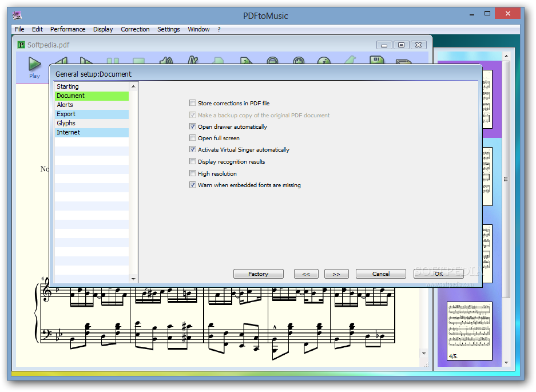Turn on High resolution option
The width and height of the screenshot is (536, 392).
coord(192,173)
